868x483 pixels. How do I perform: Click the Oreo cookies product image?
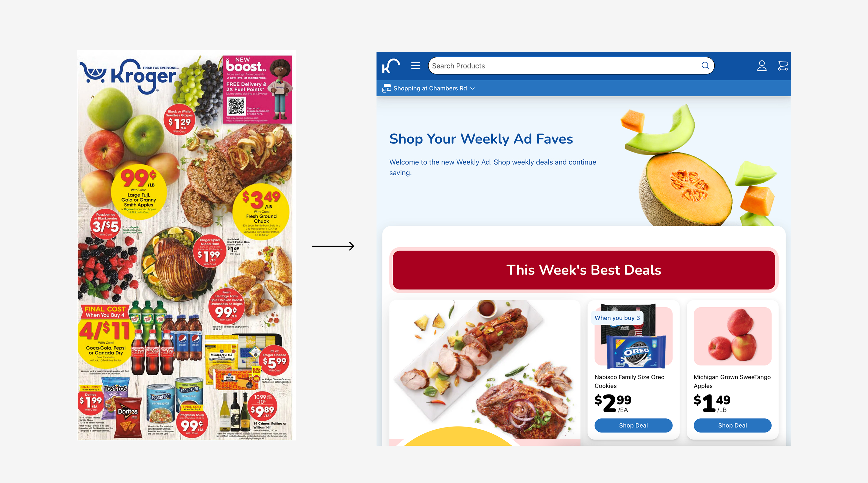(633, 336)
